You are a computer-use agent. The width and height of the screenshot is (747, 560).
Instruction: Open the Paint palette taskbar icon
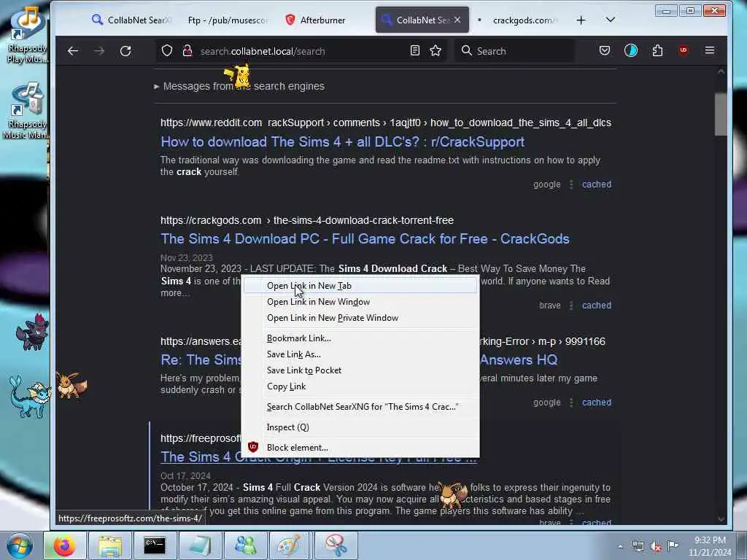click(290, 545)
